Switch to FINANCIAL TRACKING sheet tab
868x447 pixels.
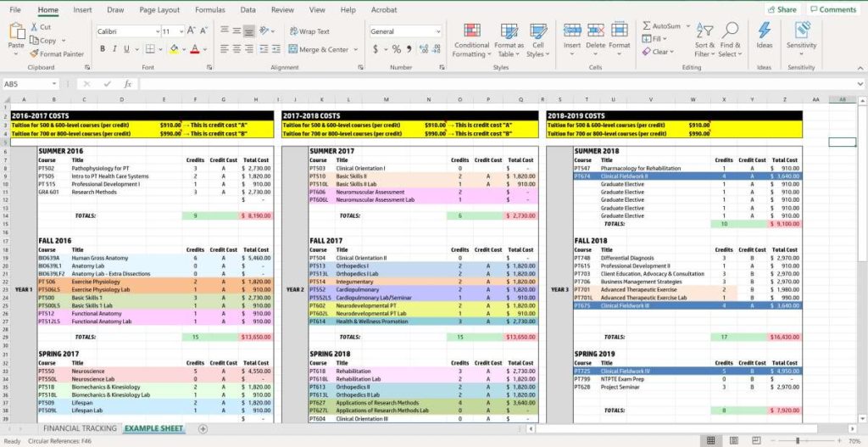click(x=80, y=428)
